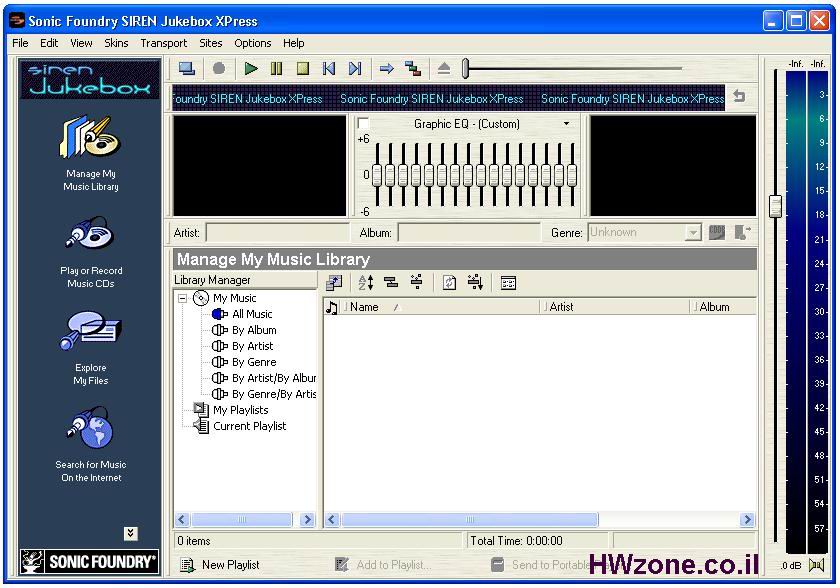Image resolution: width=840 pixels, height=588 pixels.
Task: Stop playback with the square Stop button
Action: point(303,69)
